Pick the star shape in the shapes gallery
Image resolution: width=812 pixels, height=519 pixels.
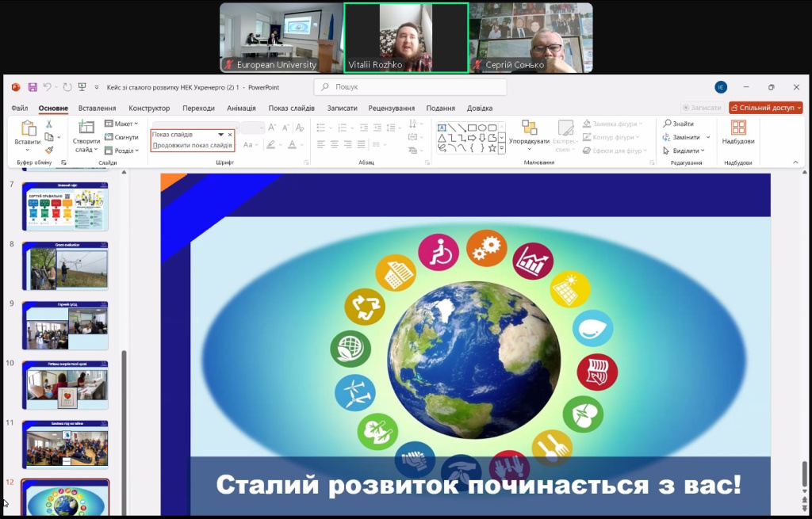point(492,147)
